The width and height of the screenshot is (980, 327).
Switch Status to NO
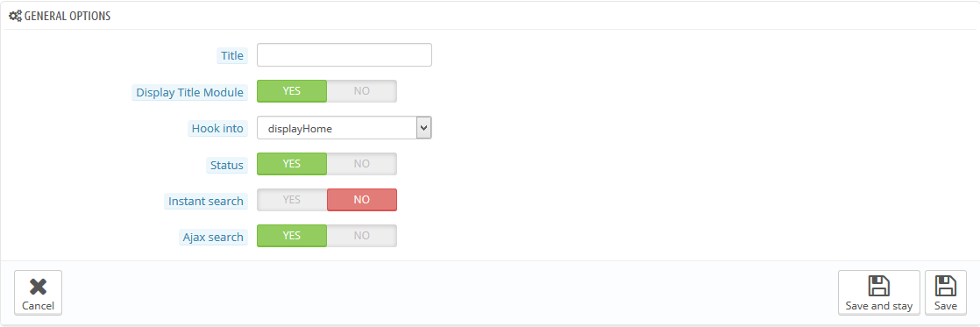tap(362, 164)
